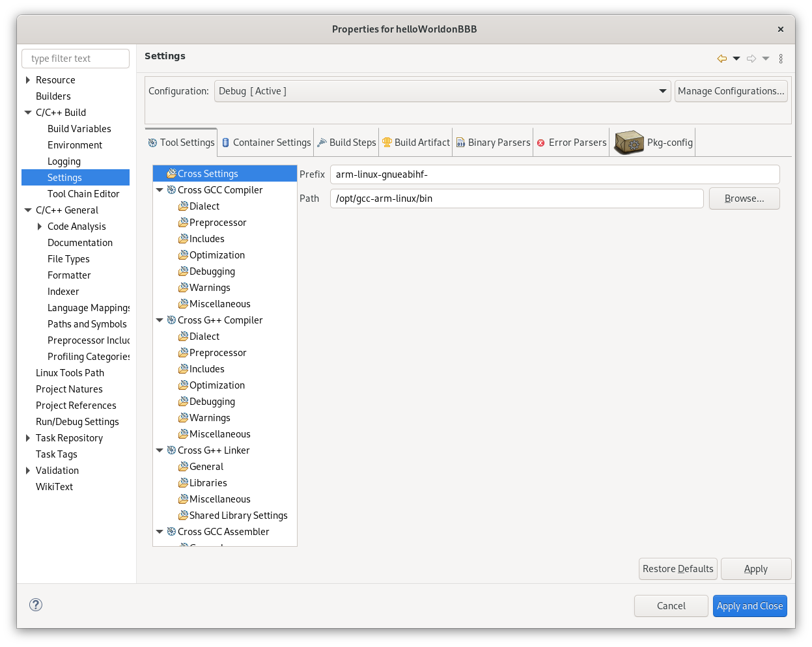Viewport: 812px width, 647px height.
Task: Click the Restore Defaults button
Action: 678,568
